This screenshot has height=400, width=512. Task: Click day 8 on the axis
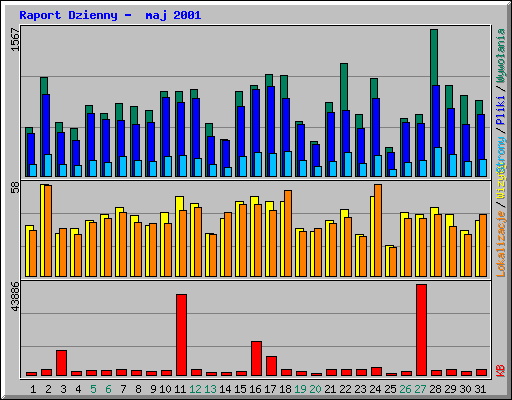[138, 389]
